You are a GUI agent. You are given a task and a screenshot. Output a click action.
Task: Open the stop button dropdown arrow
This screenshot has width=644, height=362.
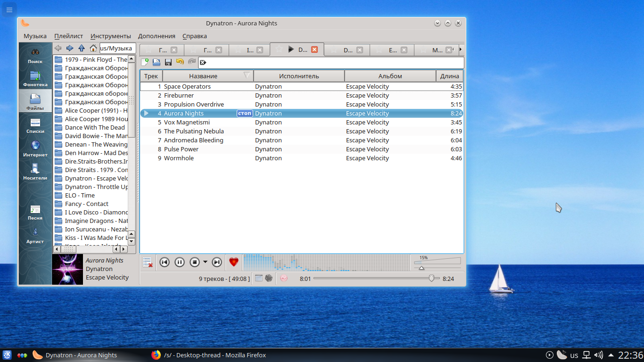pyautogui.click(x=205, y=262)
